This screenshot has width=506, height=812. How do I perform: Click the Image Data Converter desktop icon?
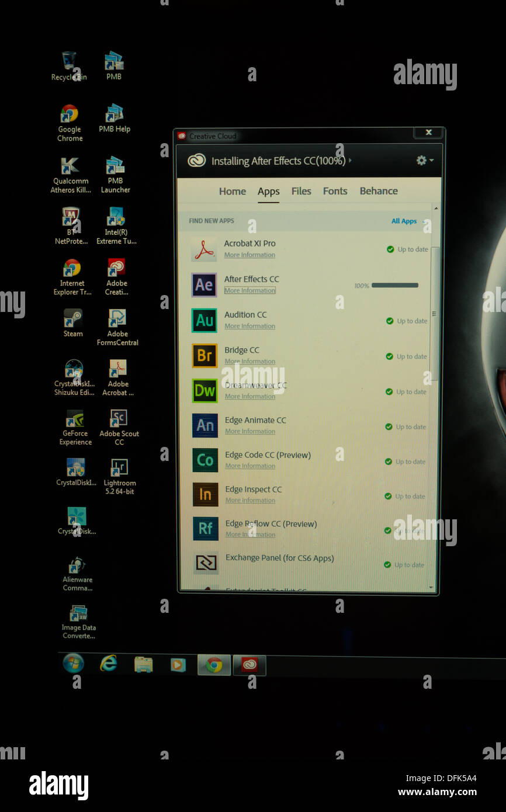tap(79, 622)
